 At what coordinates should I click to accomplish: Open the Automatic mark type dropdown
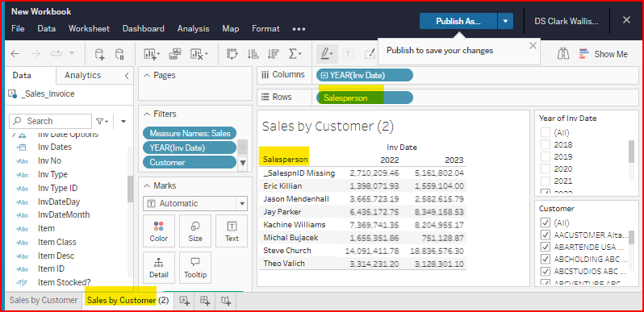[195, 203]
